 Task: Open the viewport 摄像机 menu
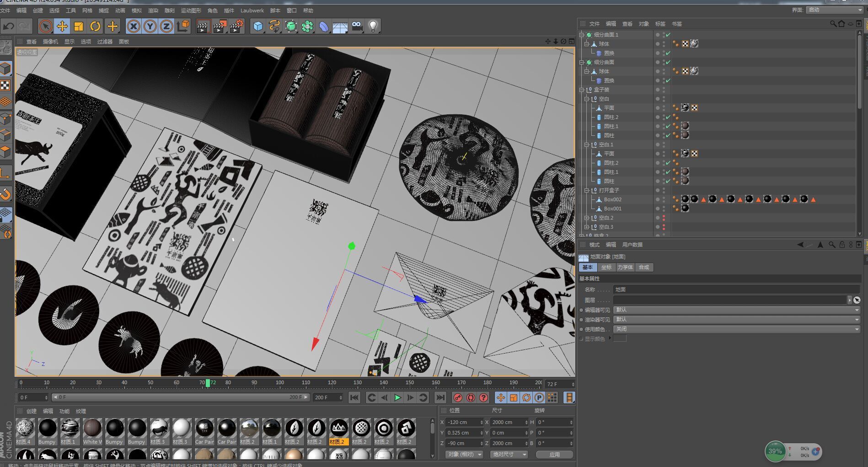(x=50, y=42)
